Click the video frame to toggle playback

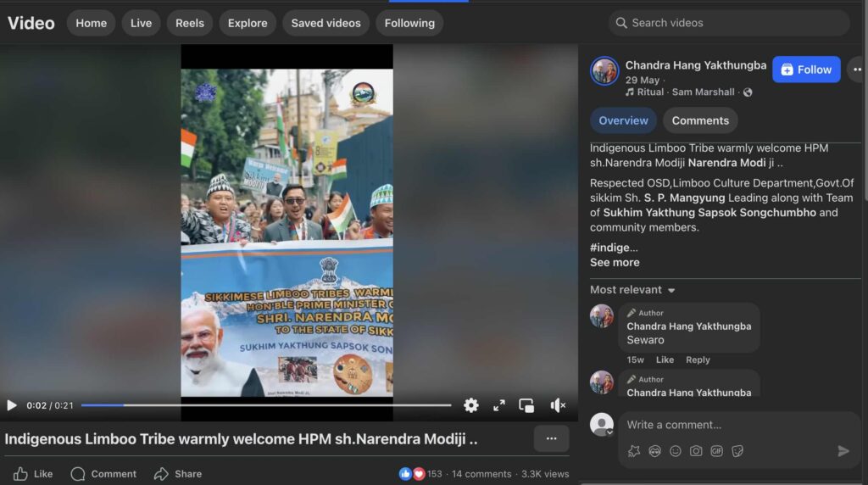click(287, 232)
